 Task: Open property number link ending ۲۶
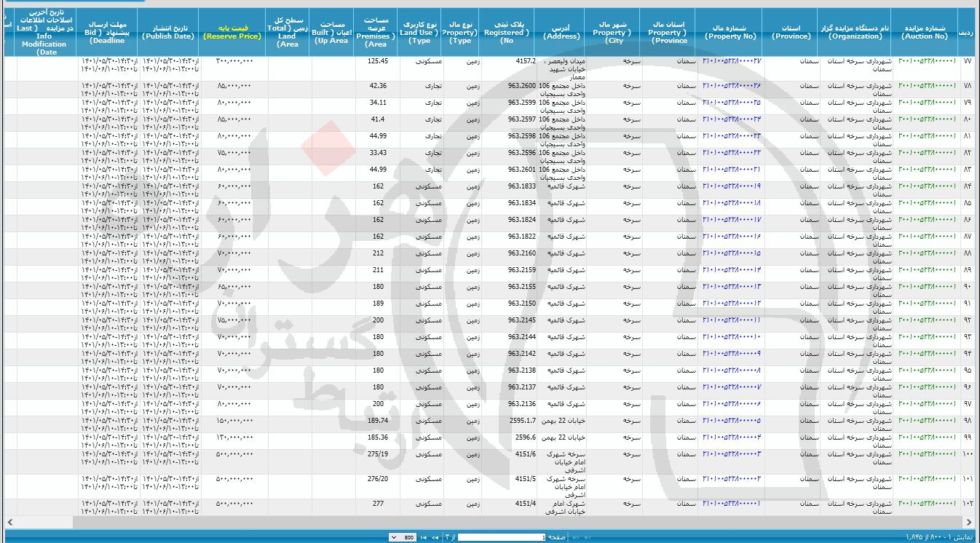tap(732, 86)
